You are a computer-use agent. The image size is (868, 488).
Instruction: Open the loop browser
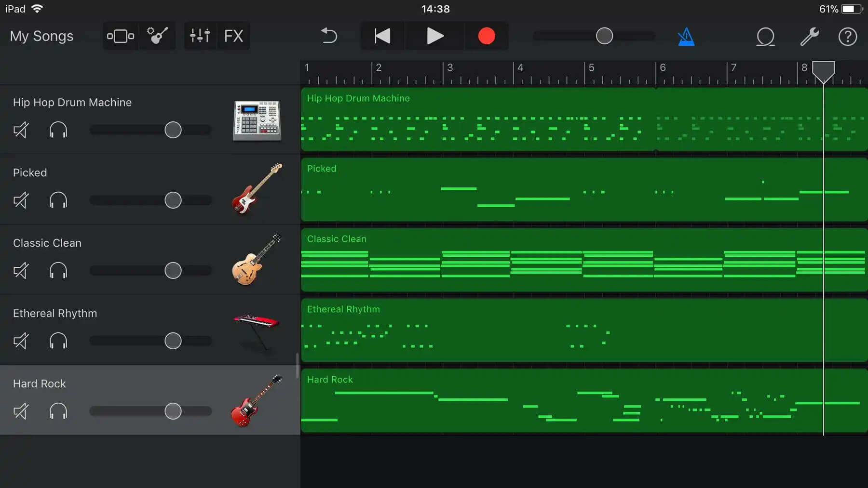click(765, 36)
